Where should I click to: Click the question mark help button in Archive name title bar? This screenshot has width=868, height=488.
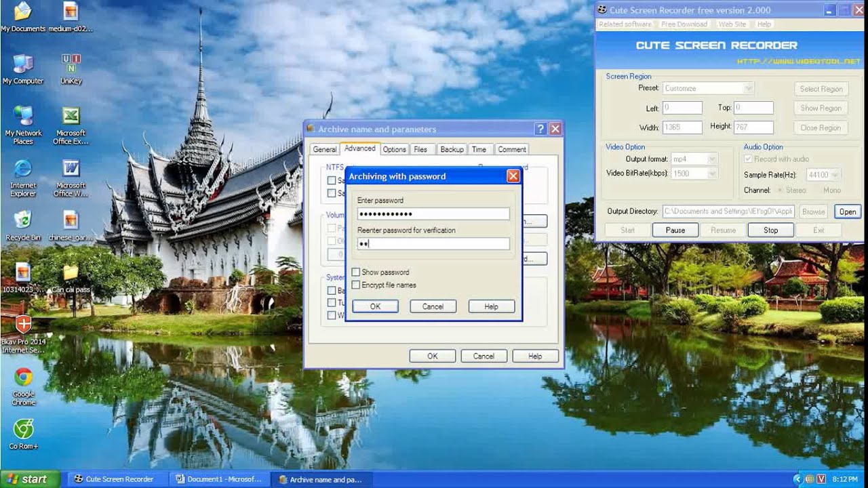click(x=540, y=129)
